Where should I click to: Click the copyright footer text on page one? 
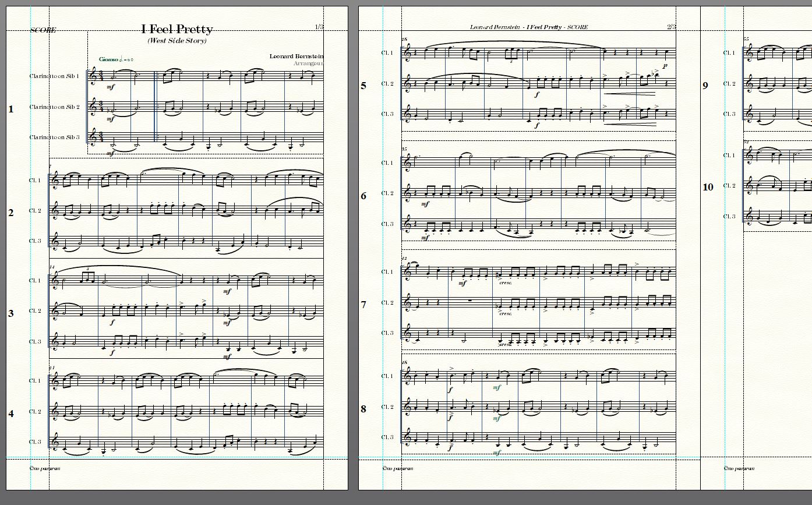[x=44, y=468]
